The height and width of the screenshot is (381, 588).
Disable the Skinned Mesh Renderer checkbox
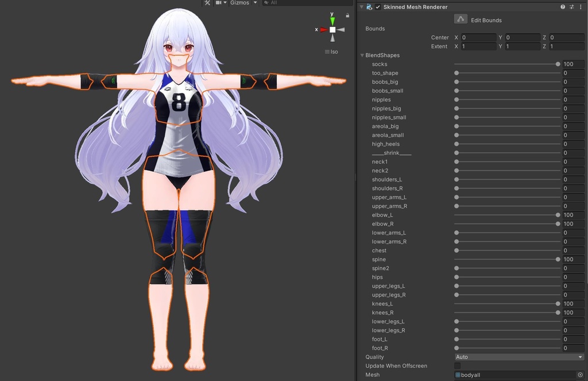378,7
